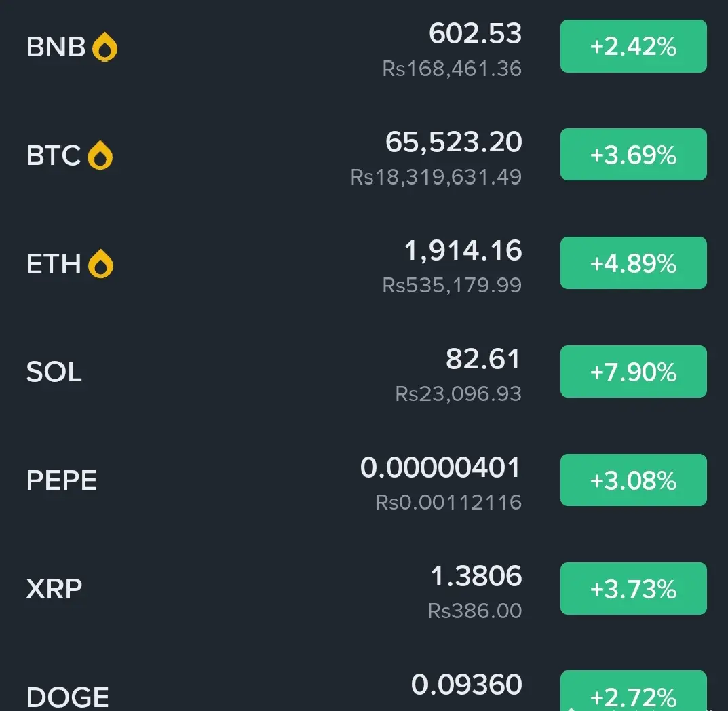Viewport: 728px width, 711px height.
Task: Click the +3.73% XRP change badge
Action: [x=633, y=588]
